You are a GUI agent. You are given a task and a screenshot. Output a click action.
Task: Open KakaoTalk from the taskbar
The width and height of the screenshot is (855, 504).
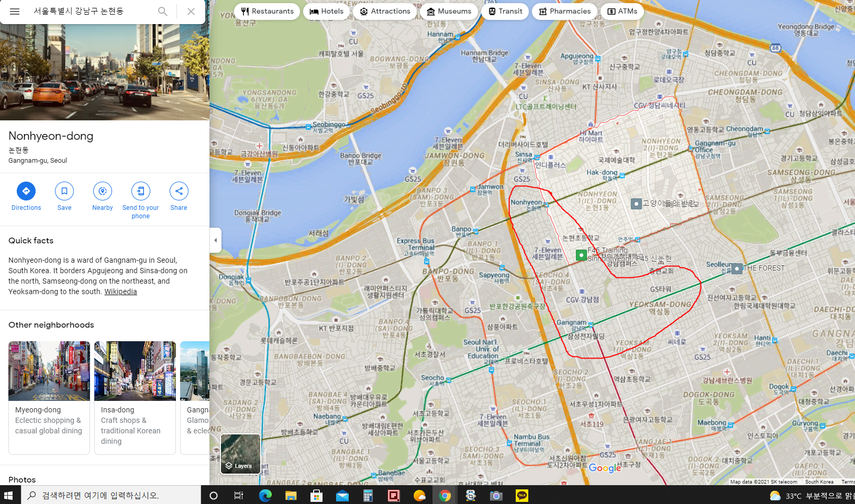(x=522, y=495)
